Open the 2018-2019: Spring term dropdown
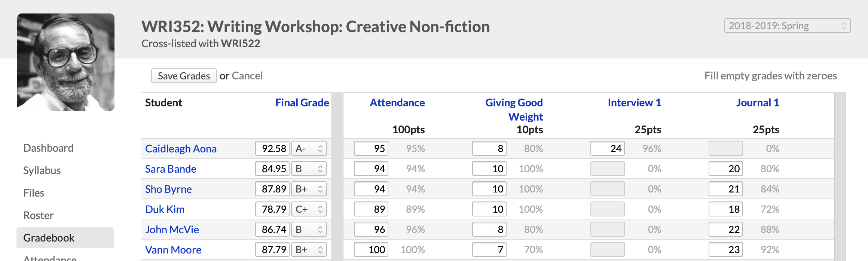Viewport: 868px width, 261px height. (x=787, y=26)
